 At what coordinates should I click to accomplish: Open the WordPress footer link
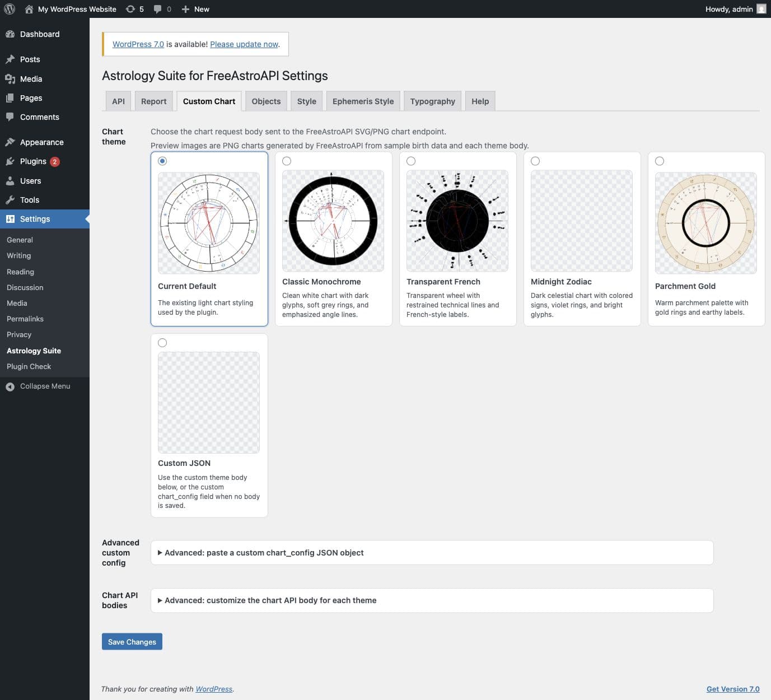(x=214, y=689)
